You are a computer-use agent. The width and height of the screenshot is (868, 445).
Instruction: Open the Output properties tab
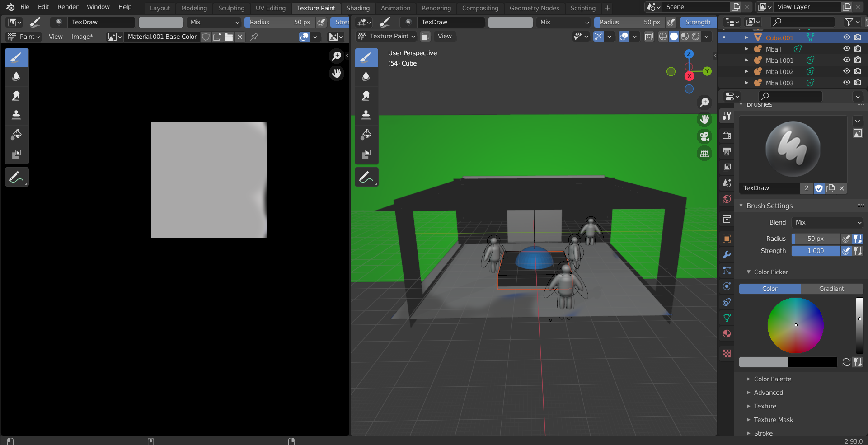coord(727,151)
